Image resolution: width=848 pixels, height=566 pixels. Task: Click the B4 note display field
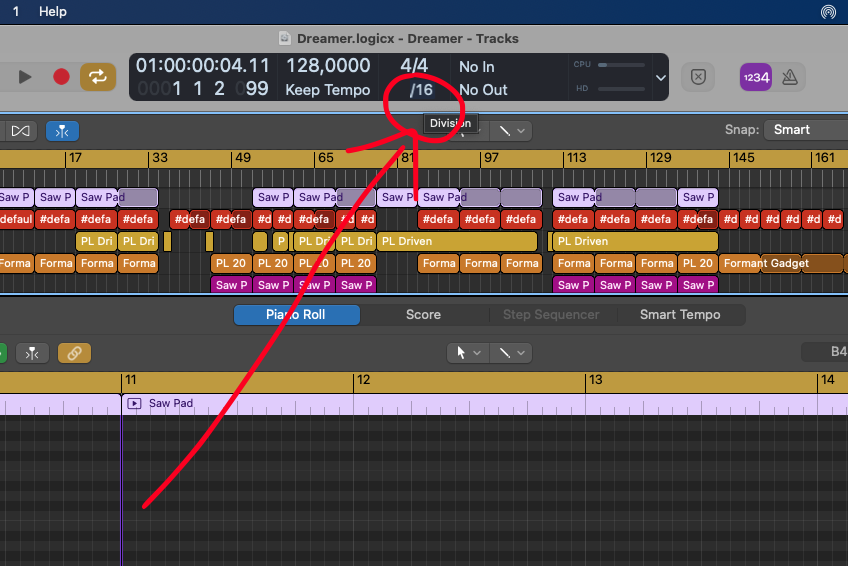(825, 352)
